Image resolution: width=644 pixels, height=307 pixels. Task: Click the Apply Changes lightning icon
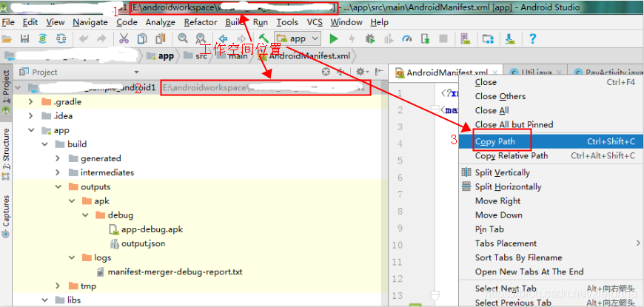coord(352,39)
